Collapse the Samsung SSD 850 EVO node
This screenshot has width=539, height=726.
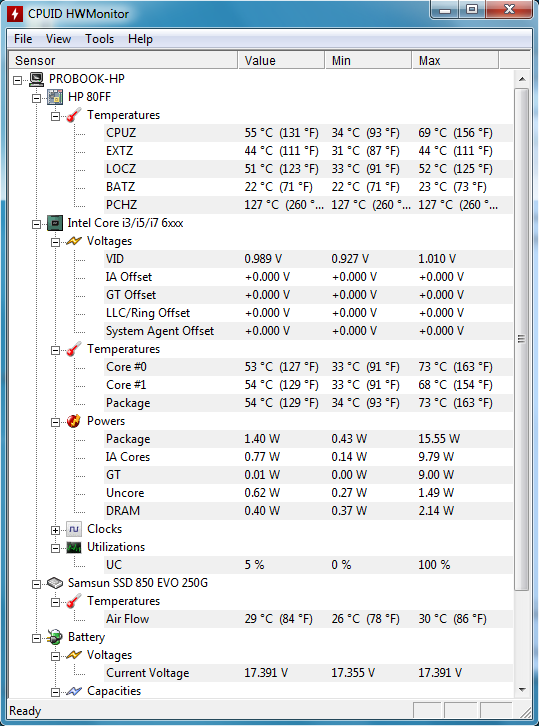pos(36,584)
